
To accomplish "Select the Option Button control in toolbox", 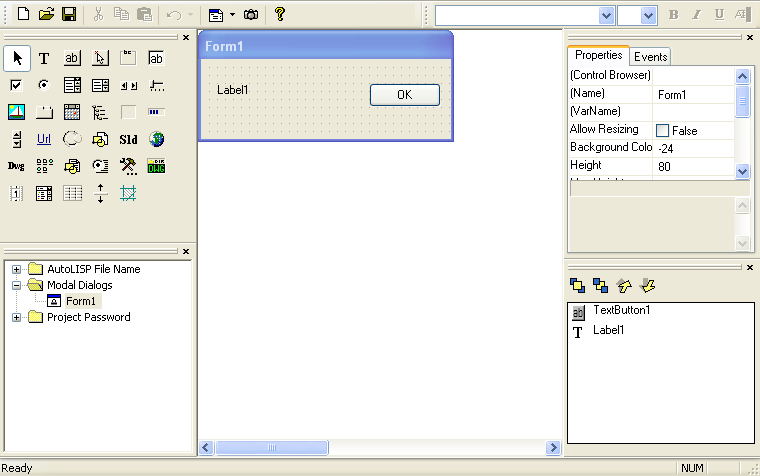I will click(x=44, y=86).
